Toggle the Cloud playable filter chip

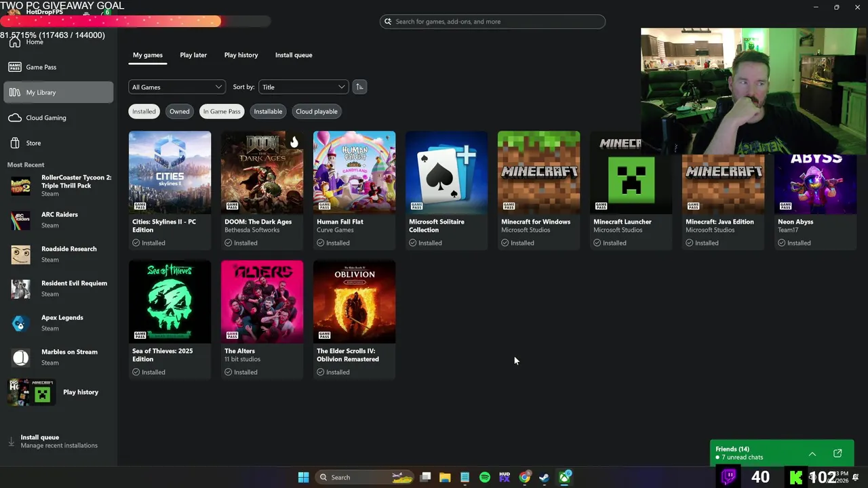(x=317, y=111)
